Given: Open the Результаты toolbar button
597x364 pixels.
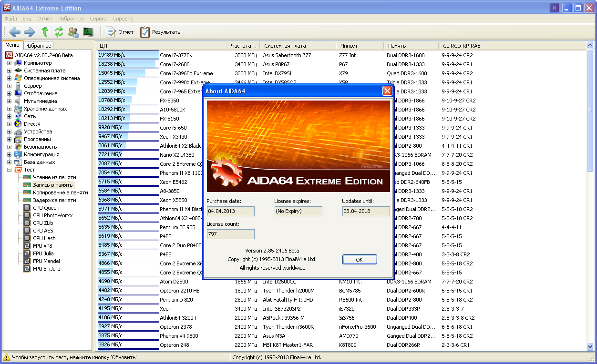Looking at the screenshot, I should tap(161, 32).
